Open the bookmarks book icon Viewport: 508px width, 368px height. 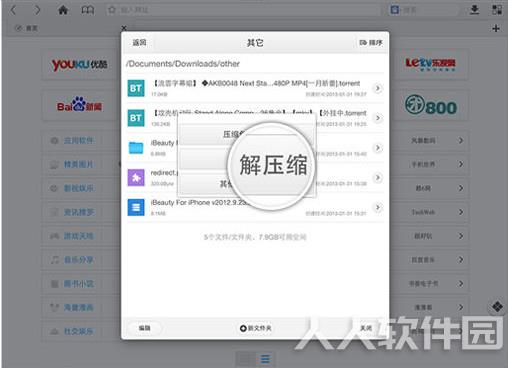point(88,10)
